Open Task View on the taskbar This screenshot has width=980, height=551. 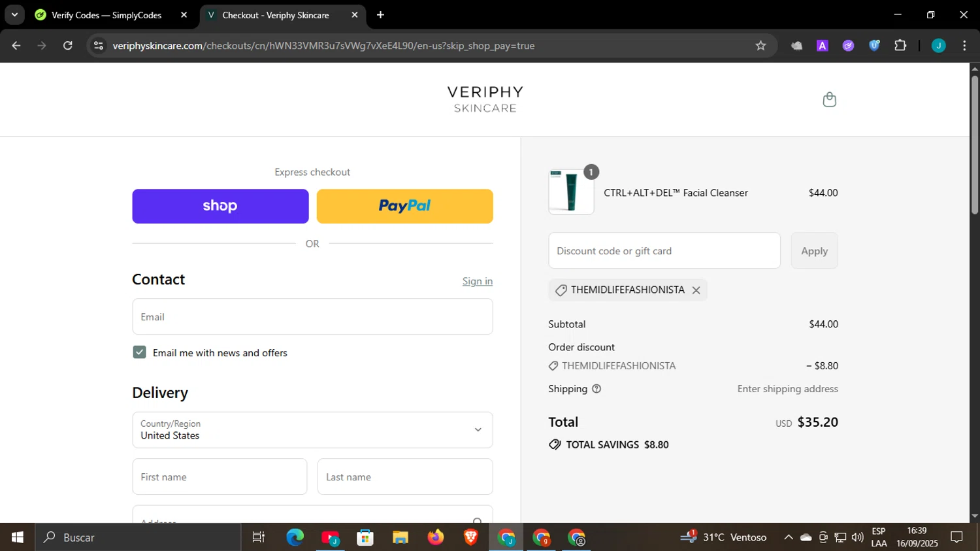(259, 537)
